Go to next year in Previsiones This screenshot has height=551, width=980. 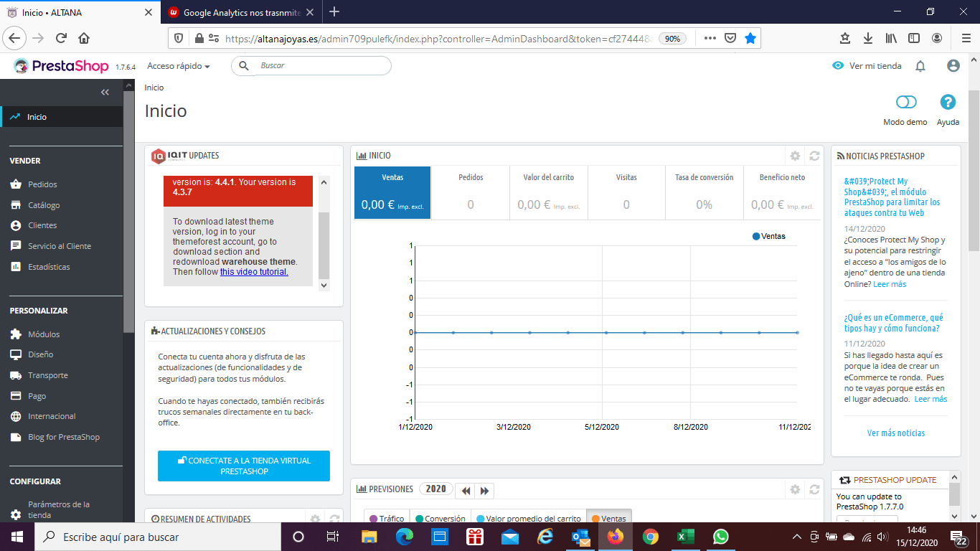[485, 491]
